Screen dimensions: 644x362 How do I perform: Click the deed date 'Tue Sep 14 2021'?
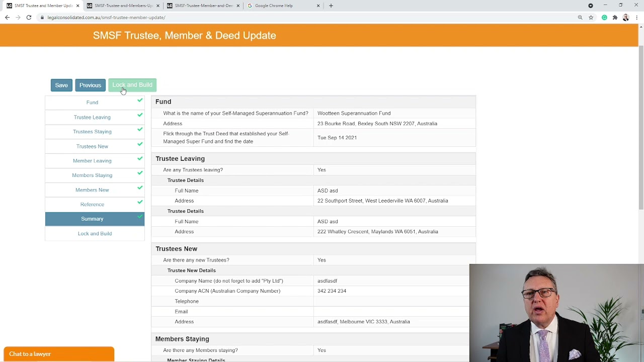337,138
